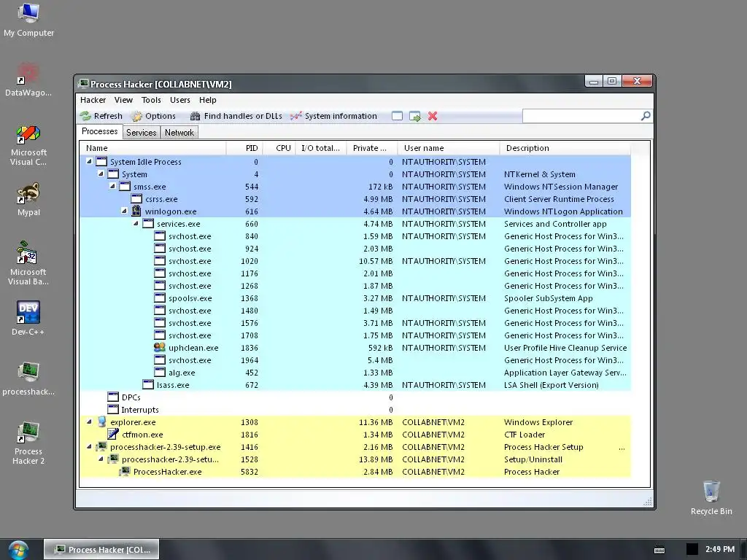Click the Find handles or DLLs binoculars
This screenshot has width=747, height=560.
[x=195, y=116]
